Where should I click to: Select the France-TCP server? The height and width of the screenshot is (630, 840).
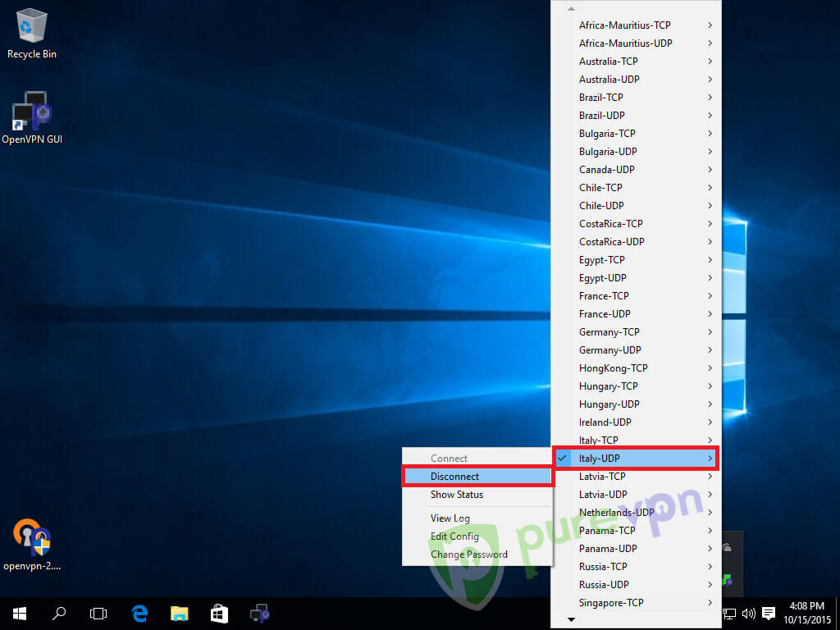pos(636,295)
